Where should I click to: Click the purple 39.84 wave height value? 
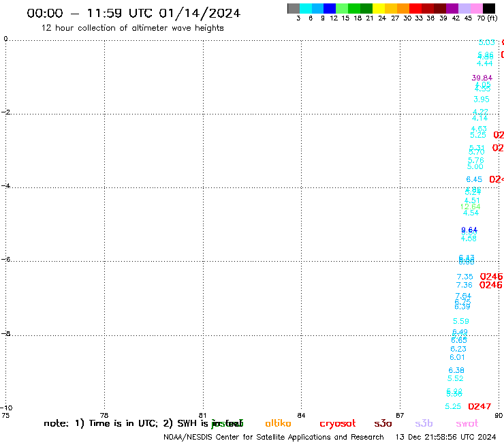(482, 78)
